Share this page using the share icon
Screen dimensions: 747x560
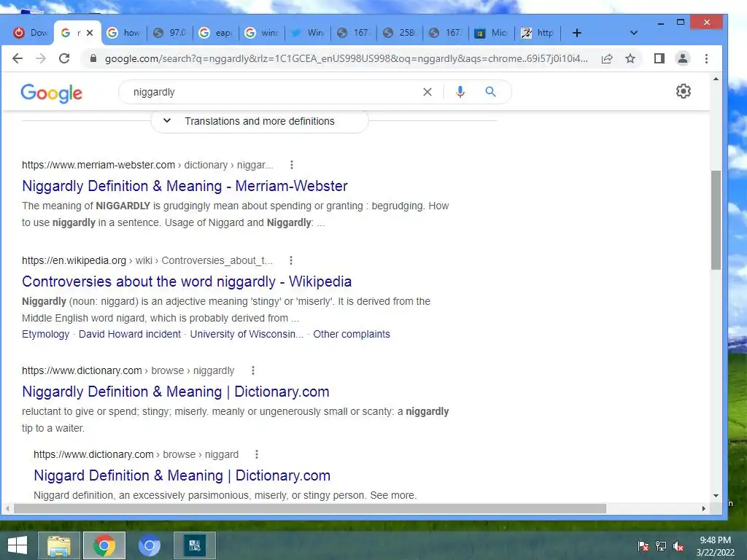pyautogui.click(x=607, y=58)
